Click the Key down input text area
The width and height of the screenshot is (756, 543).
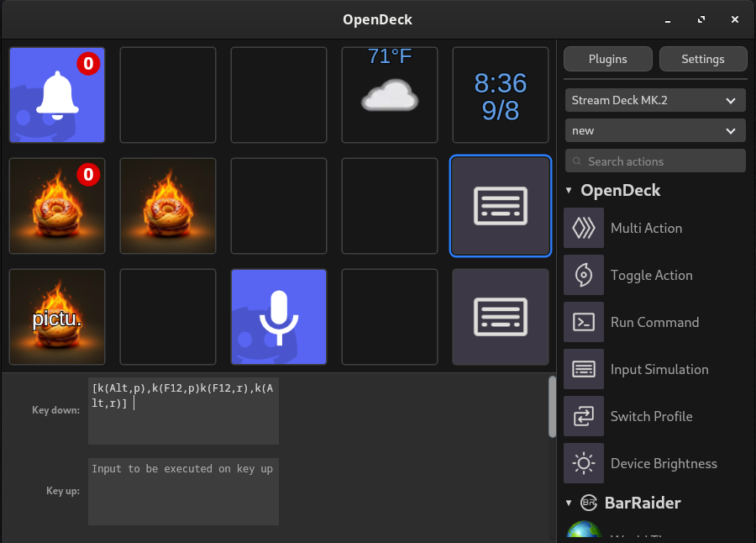[x=183, y=411]
